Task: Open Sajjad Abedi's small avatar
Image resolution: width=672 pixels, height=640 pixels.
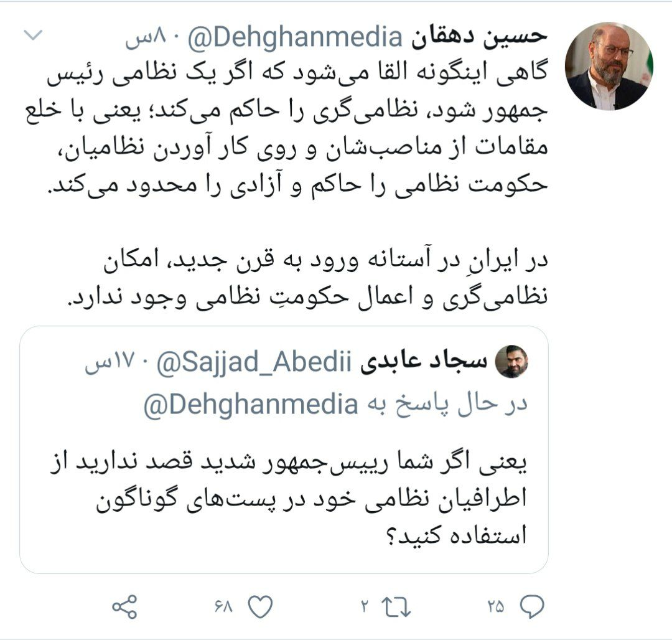Action: point(511,361)
